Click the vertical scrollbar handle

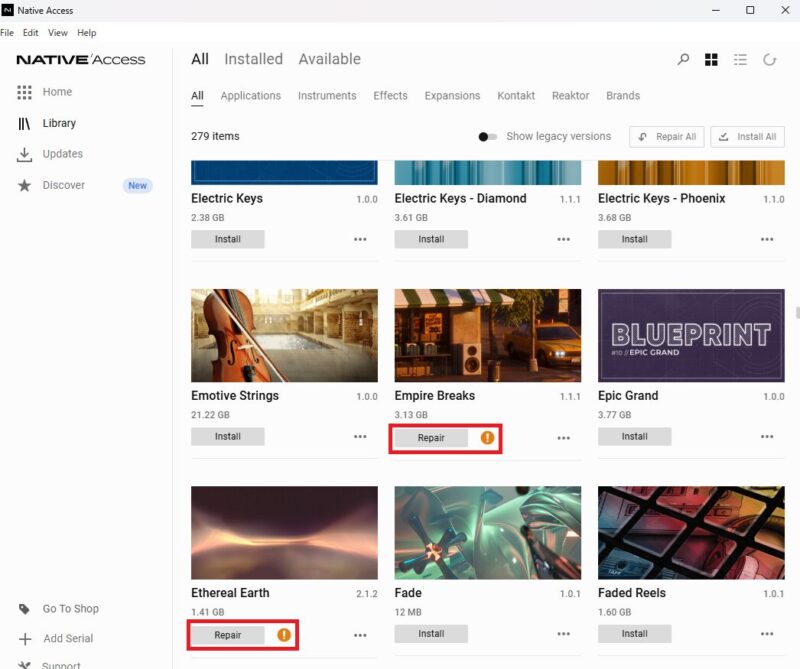(x=796, y=313)
